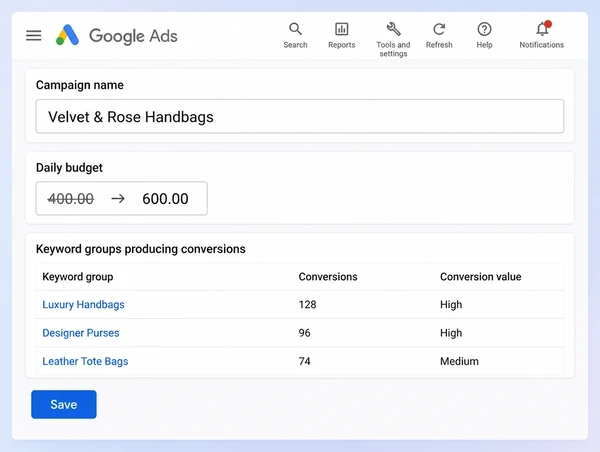Click High value for Designer Purses
The width and height of the screenshot is (600, 452).
(x=451, y=333)
